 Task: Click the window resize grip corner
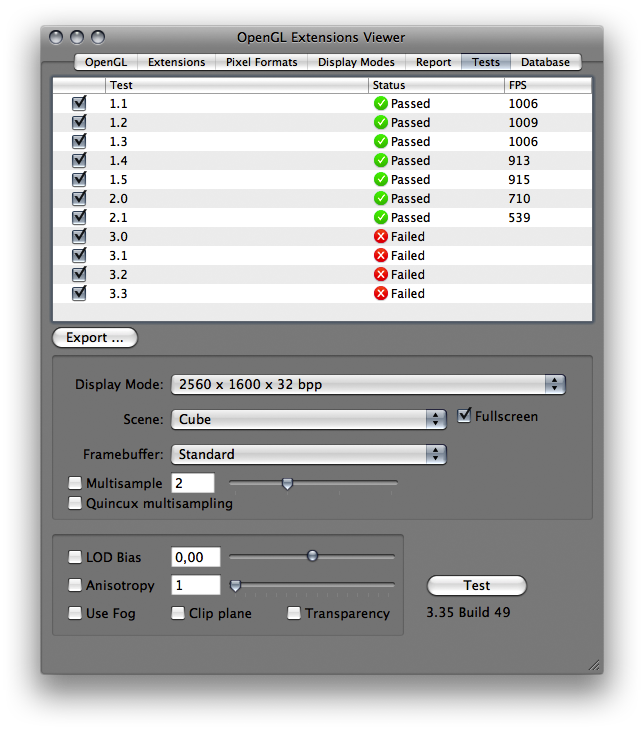(x=594, y=665)
